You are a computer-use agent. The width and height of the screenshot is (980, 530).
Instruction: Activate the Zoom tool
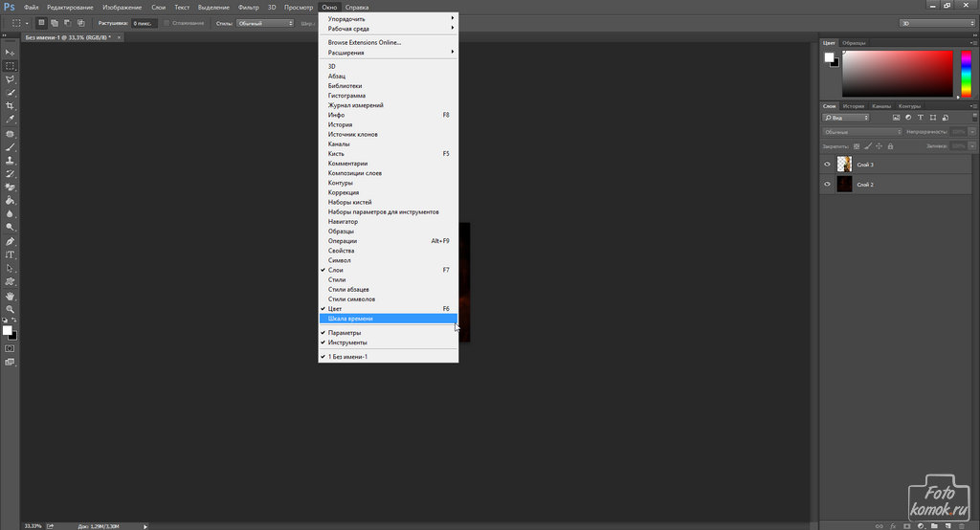(x=11, y=309)
